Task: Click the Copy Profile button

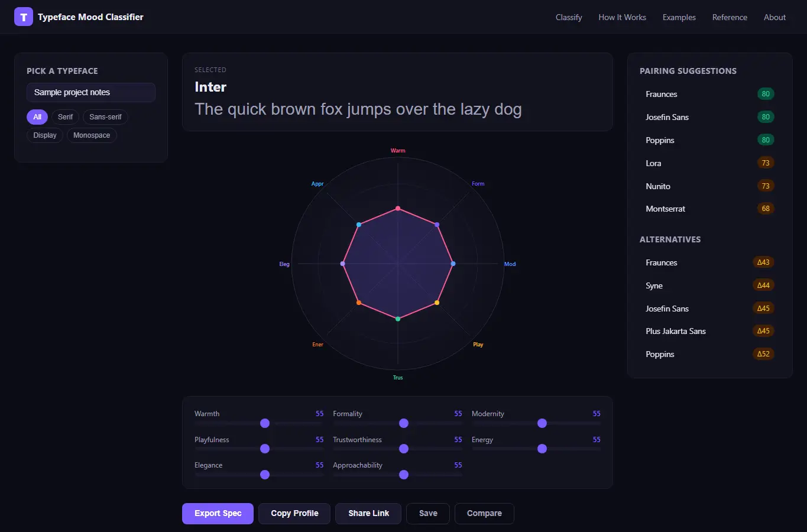Action: pos(294,513)
